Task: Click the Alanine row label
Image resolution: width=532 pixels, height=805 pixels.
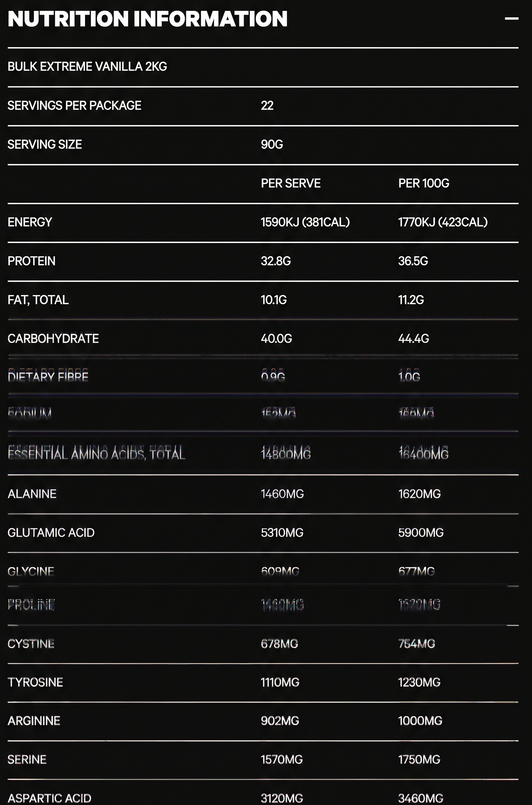Action: point(32,494)
